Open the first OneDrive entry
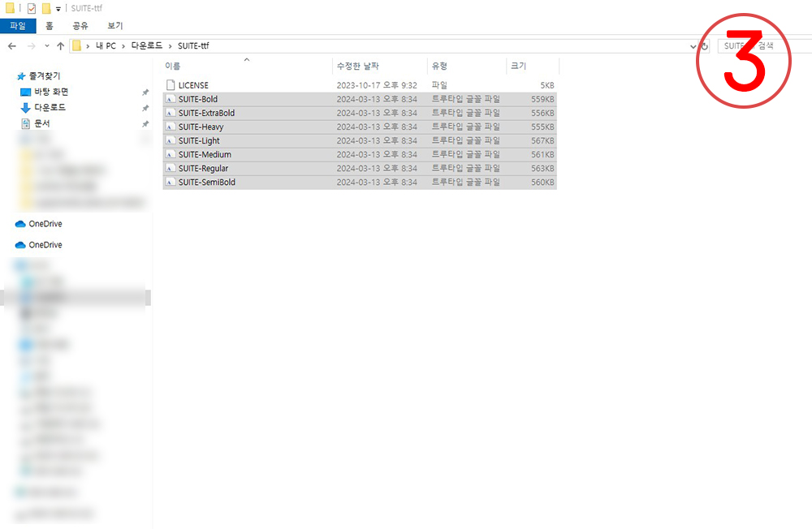 (x=45, y=224)
